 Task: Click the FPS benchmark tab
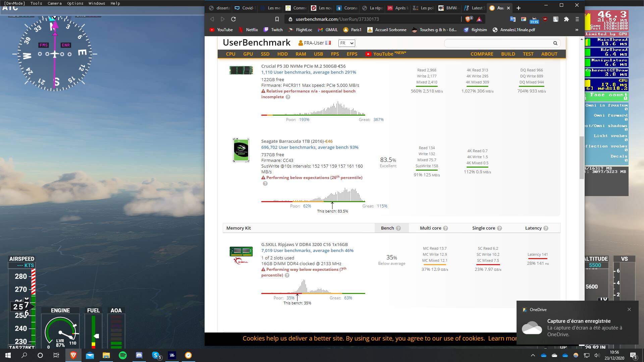[335, 54]
